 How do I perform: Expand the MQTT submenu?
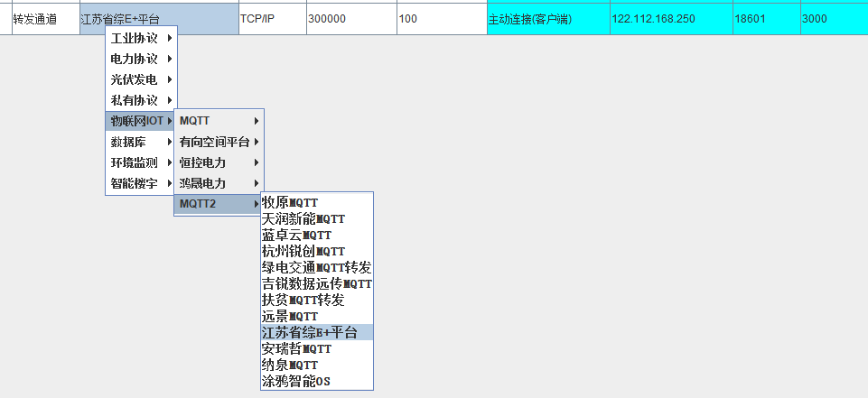[x=219, y=121]
